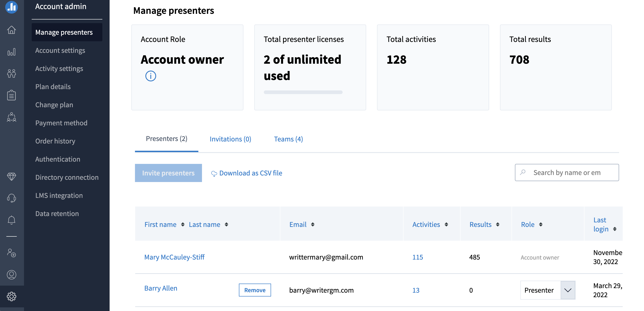644x311 pixels.
Task: Expand Barry Allen's role dropdown arrow
Action: coord(568,290)
